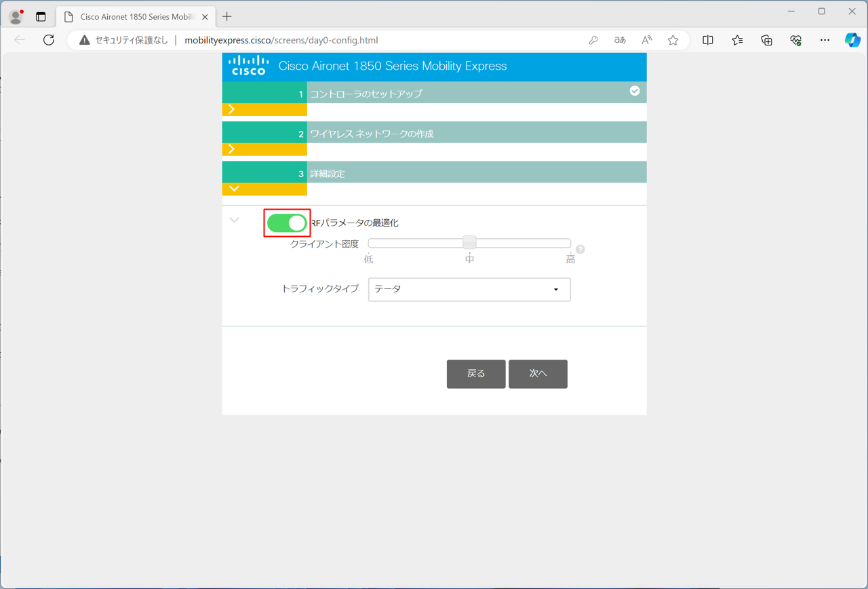Viewport: 868px width, 589px height.
Task: Open split screen view
Action: pos(708,40)
